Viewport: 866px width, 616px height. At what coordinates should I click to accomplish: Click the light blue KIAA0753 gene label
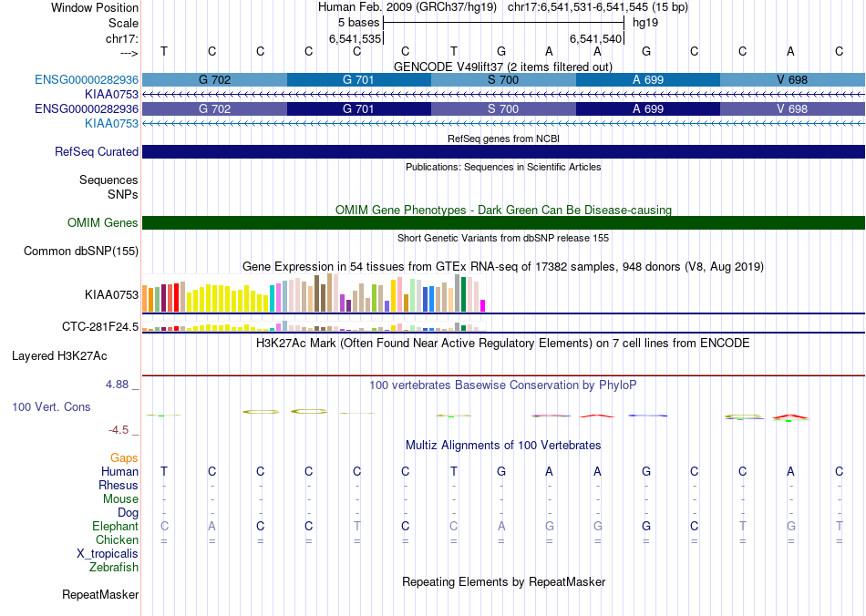tap(111, 124)
